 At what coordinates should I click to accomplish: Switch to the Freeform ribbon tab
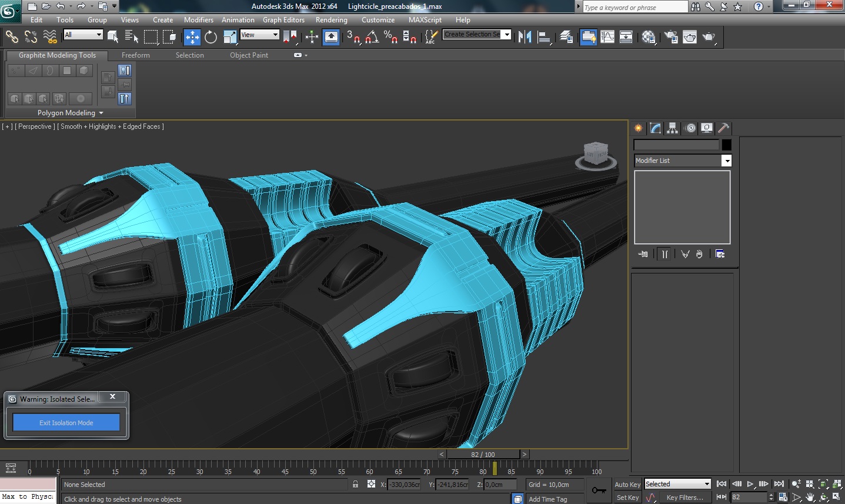(x=135, y=55)
